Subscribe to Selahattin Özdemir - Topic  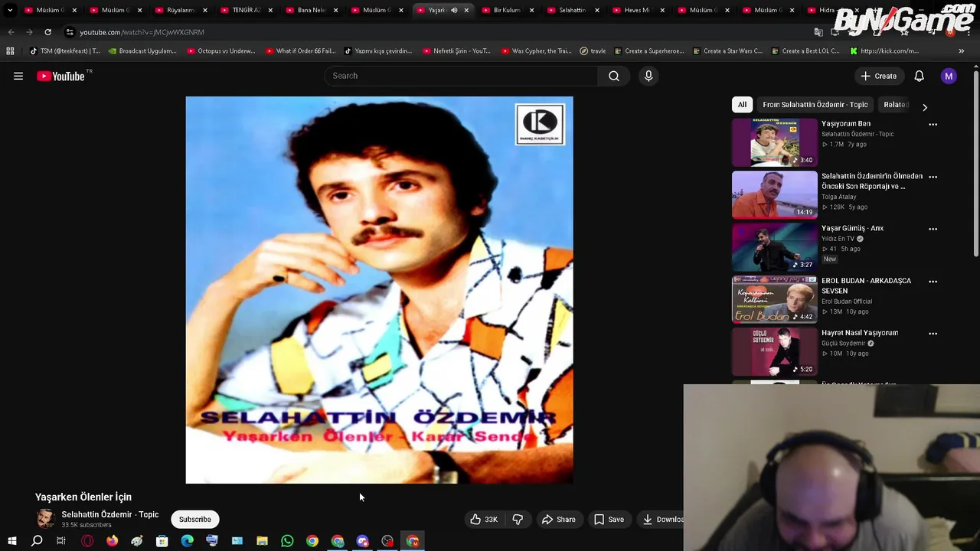[194, 519]
